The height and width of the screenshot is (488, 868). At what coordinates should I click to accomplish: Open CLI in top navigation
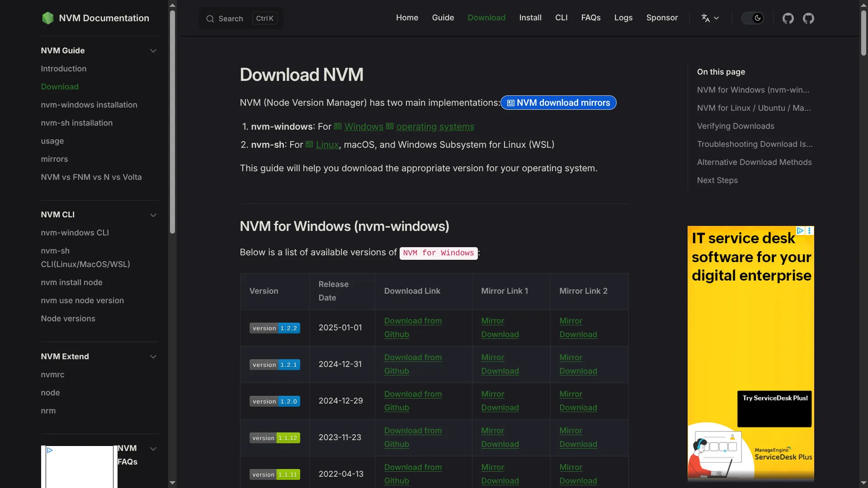click(561, 18)
